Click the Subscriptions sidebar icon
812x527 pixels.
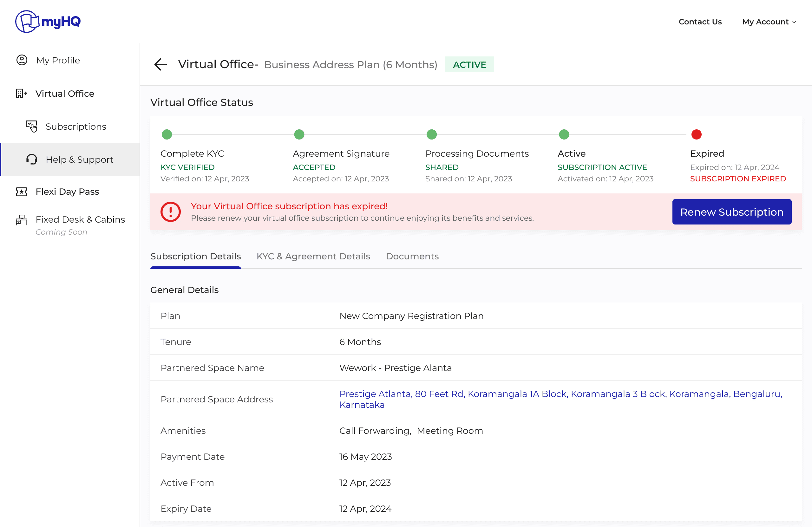(x=31, y=126)
